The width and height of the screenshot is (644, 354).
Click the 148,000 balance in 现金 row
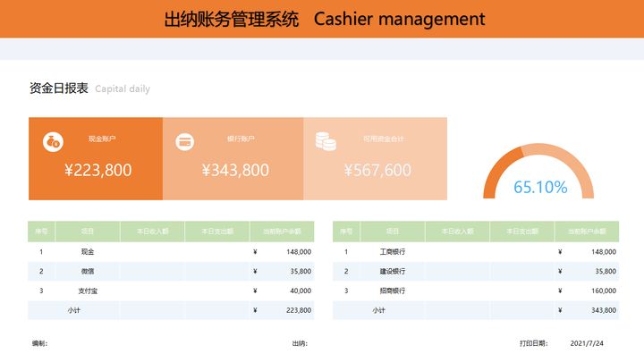(299, 252)
